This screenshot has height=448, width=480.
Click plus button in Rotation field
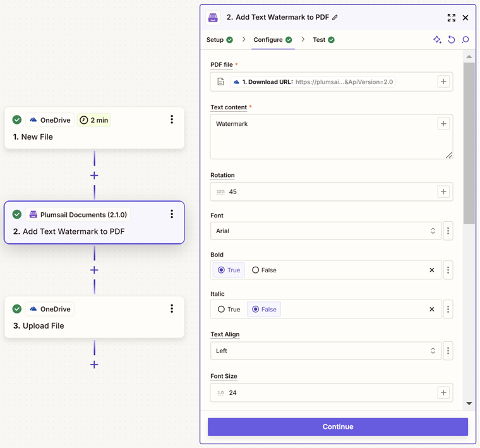pyautogui.click(x=443, y=191)
